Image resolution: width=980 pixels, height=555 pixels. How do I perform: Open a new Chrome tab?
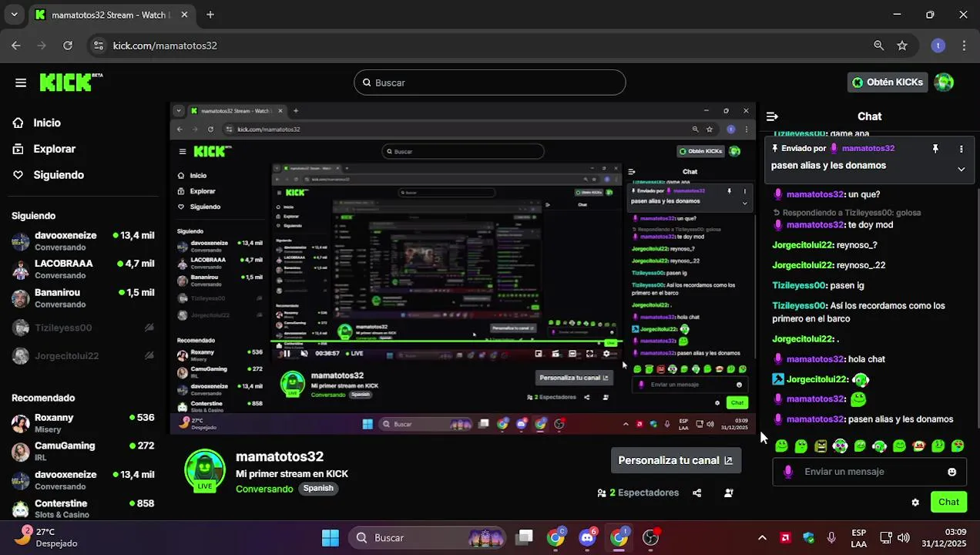(210, 15)
